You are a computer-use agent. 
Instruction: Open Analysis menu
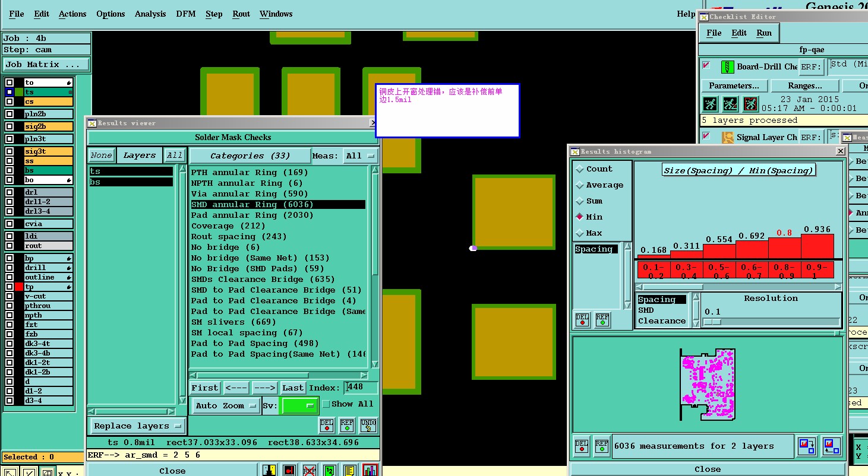coord(150,14)
